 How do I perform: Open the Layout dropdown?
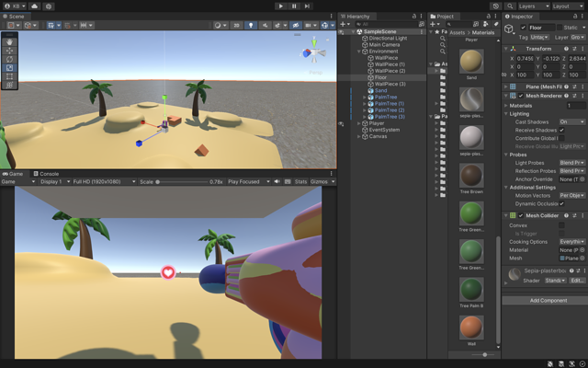click(x=568, y=6)
